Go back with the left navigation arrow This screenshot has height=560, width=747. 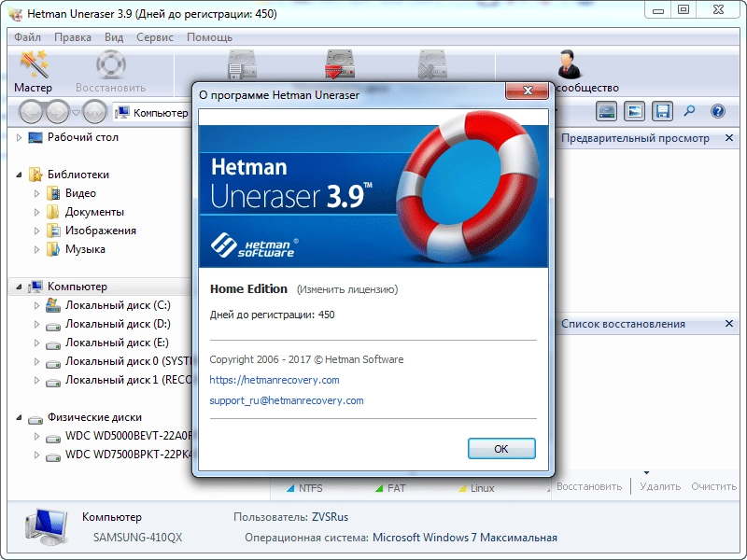[x=32, y=112]
